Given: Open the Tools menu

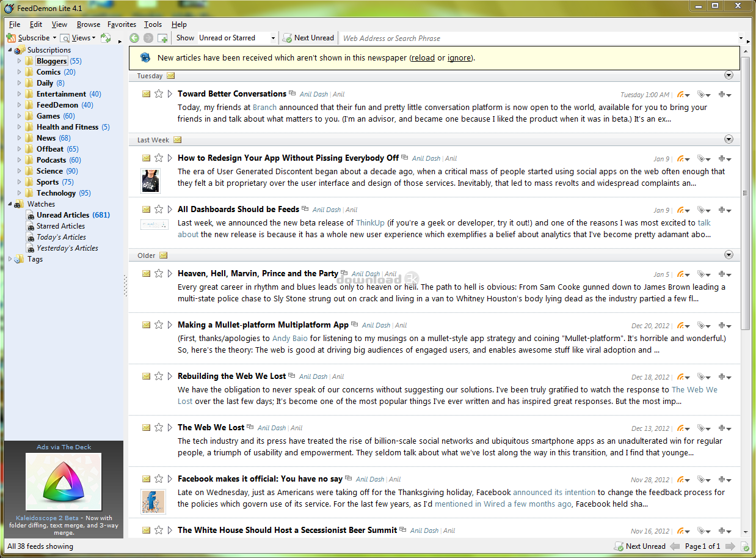Looking at the screenshot, I should point(153,24).
